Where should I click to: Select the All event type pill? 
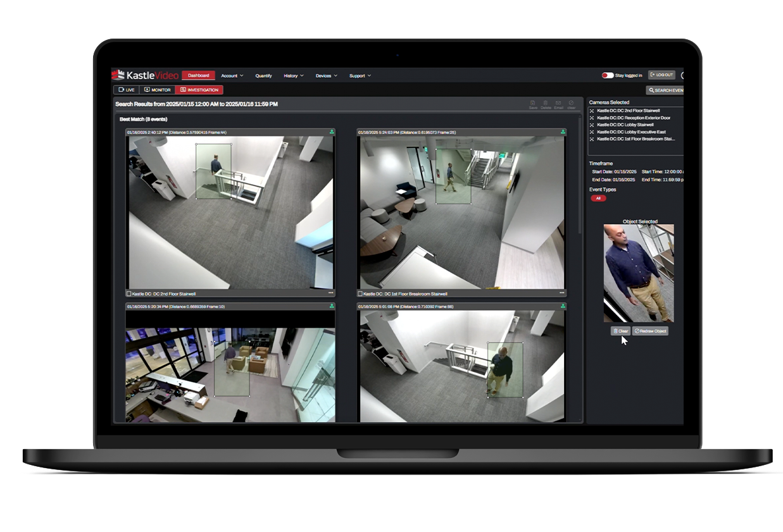pos(598,198)
